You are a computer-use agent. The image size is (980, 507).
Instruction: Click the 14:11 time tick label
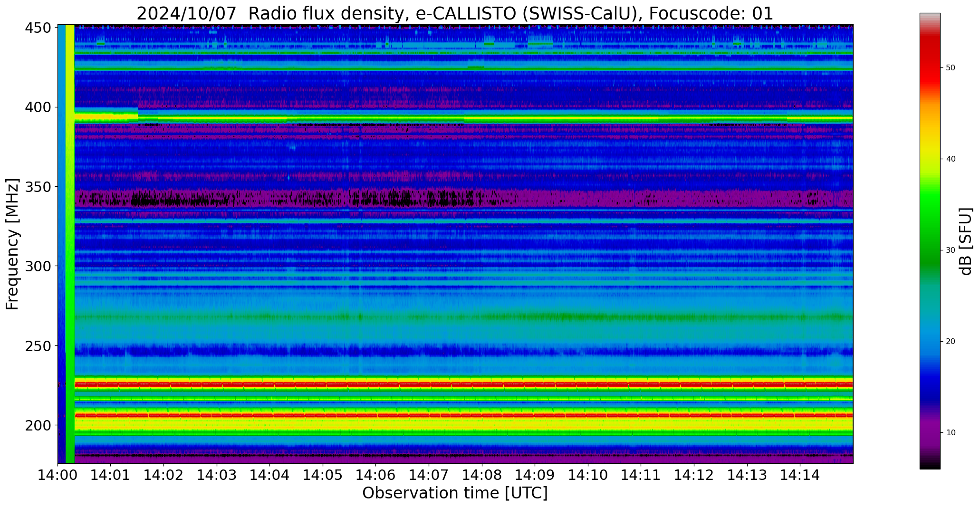641,475
